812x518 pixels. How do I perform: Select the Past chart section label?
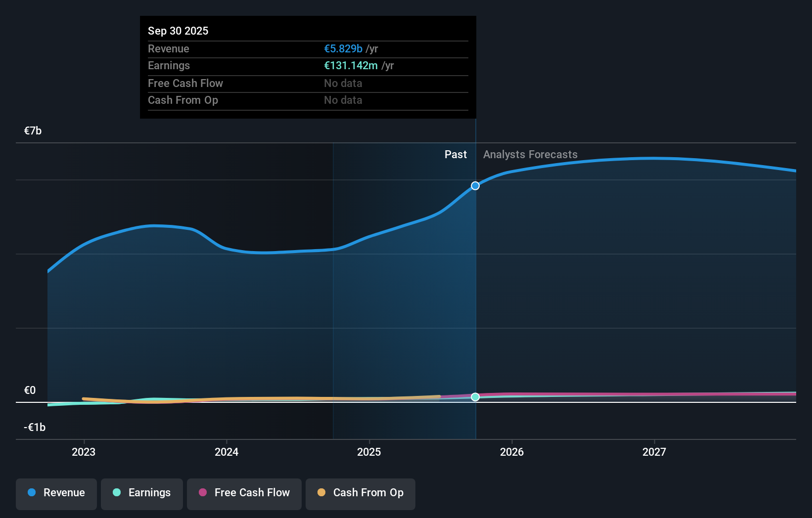[455, 154]
